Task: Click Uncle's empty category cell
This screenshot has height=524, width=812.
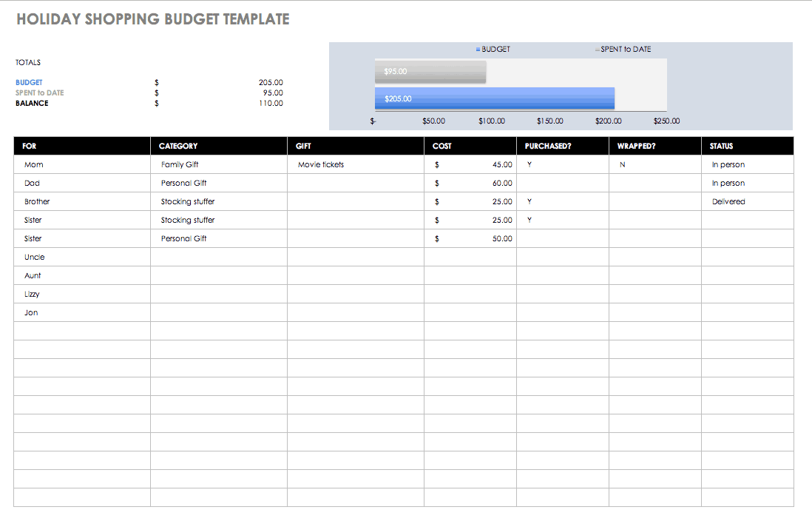Action: 219,257
